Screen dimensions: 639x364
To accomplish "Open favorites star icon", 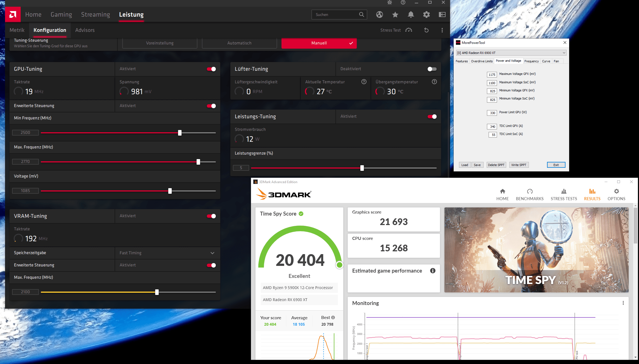I will 395,15.
